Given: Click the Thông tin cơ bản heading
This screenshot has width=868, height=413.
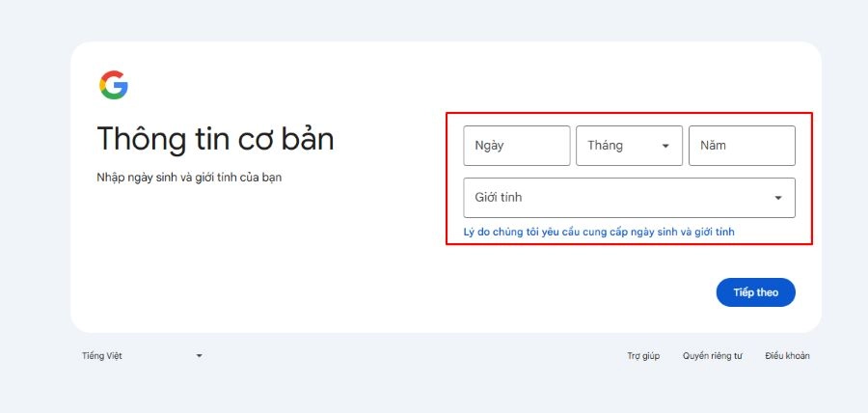Looking at the screenshot, I should pyautogui.click(x=215, y=138).
